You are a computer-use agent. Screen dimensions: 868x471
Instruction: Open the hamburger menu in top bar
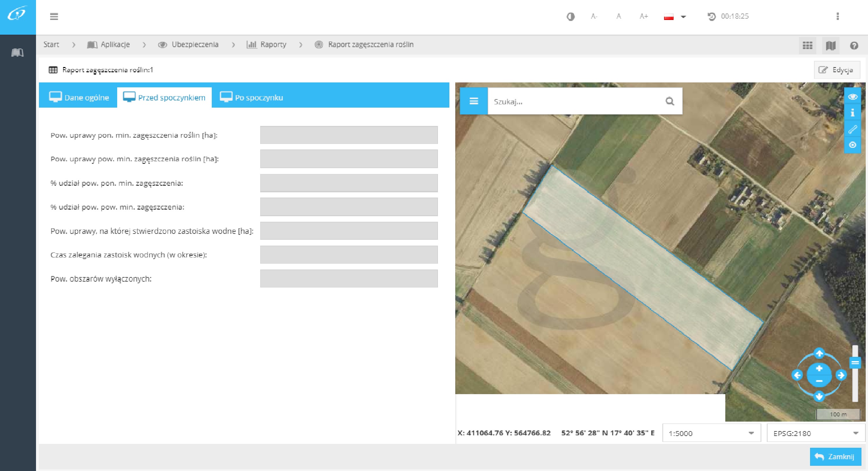54,16
